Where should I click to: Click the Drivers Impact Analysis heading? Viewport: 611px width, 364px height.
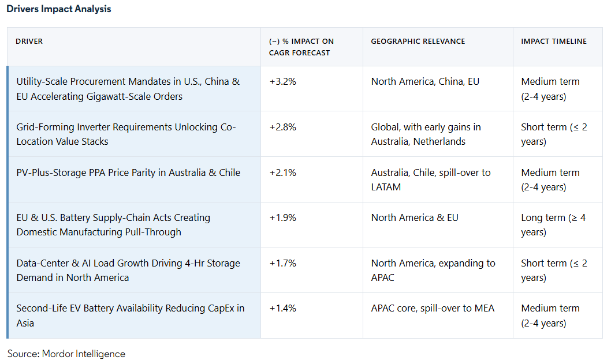pos(59,9)
